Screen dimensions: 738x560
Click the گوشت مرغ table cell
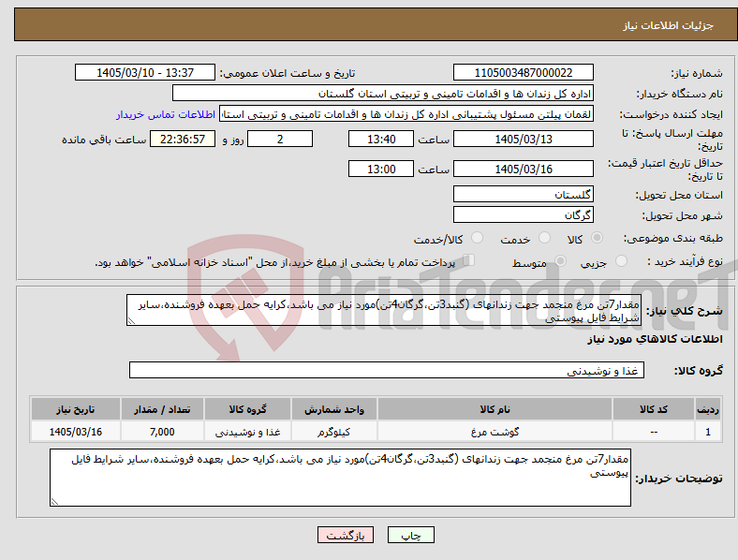coord(494,432)
